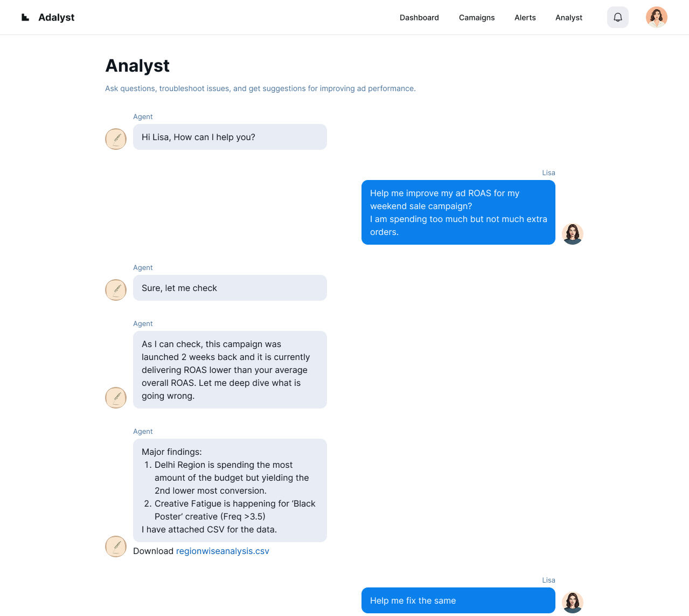Open the Camaigns menu item
The width and height of the screenshot is (689, 616).
tap(477, 18)
